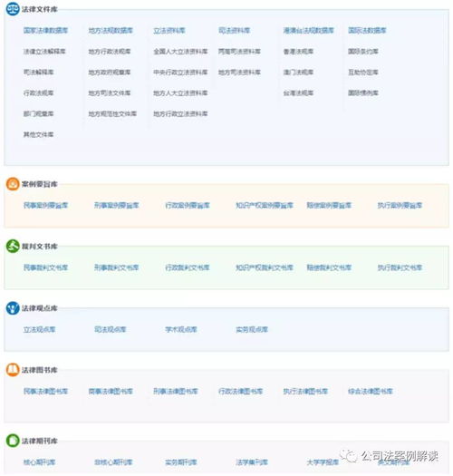Open 赔偿案例要旨库
The image size is (453, 476).
(329, 205)
